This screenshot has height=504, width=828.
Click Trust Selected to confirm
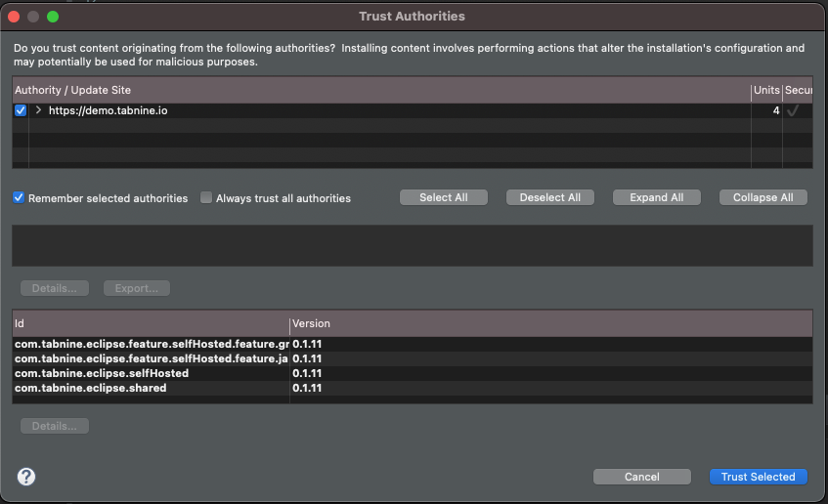tap(758, 477)
